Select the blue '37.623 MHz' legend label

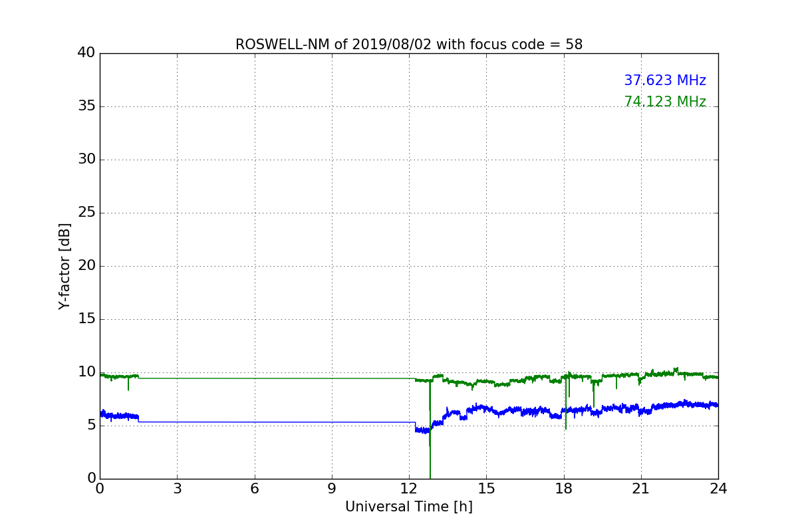tap(665, 80)
